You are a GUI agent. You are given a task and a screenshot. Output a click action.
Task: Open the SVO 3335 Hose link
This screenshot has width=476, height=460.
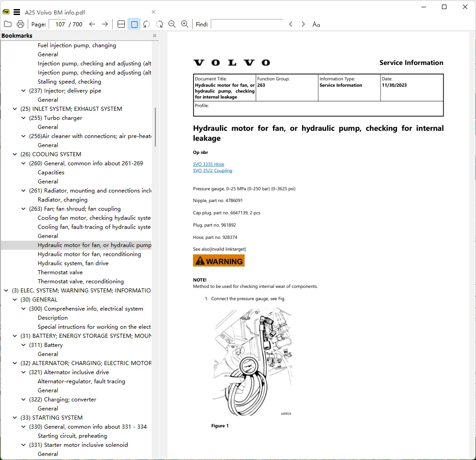click(x=208, y=164)
